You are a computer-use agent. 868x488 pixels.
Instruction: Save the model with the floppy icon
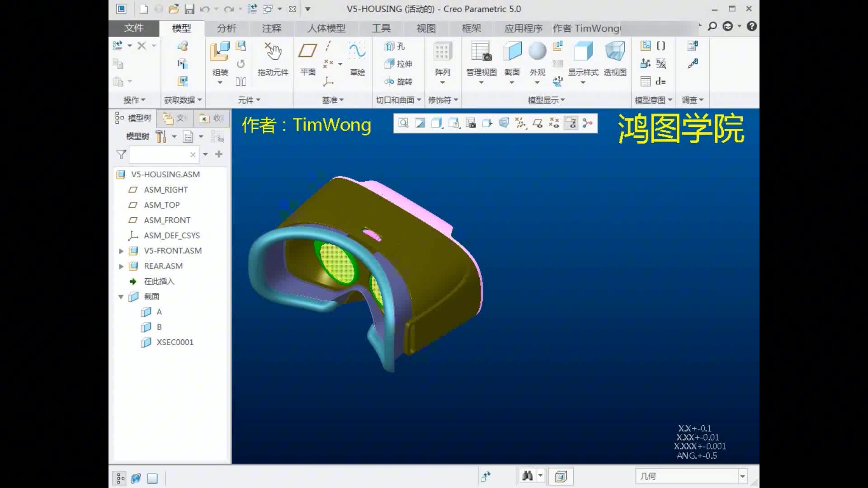[189, 9]
